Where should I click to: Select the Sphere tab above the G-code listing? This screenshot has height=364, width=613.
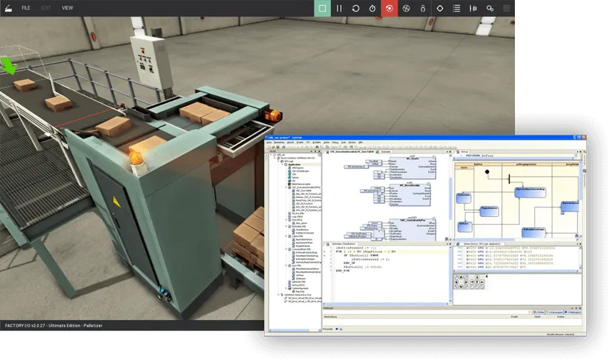point(482,244)
